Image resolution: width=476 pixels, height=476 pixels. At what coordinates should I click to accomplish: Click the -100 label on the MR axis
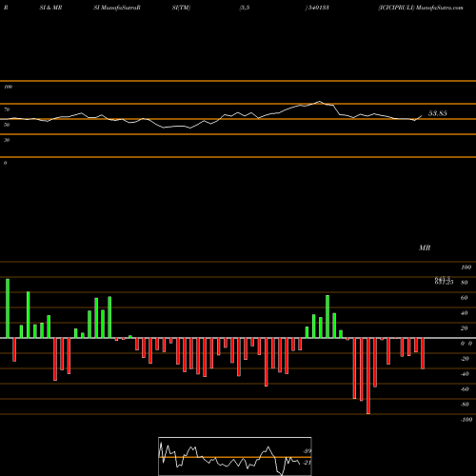pyautogui.click(x=466, y=420)
